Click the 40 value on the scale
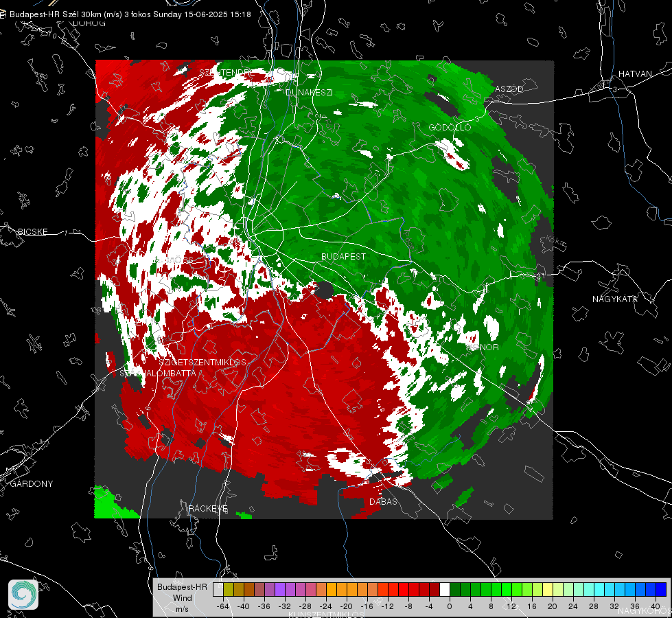Screen dimensions: 672x618 tap(656, 606)
